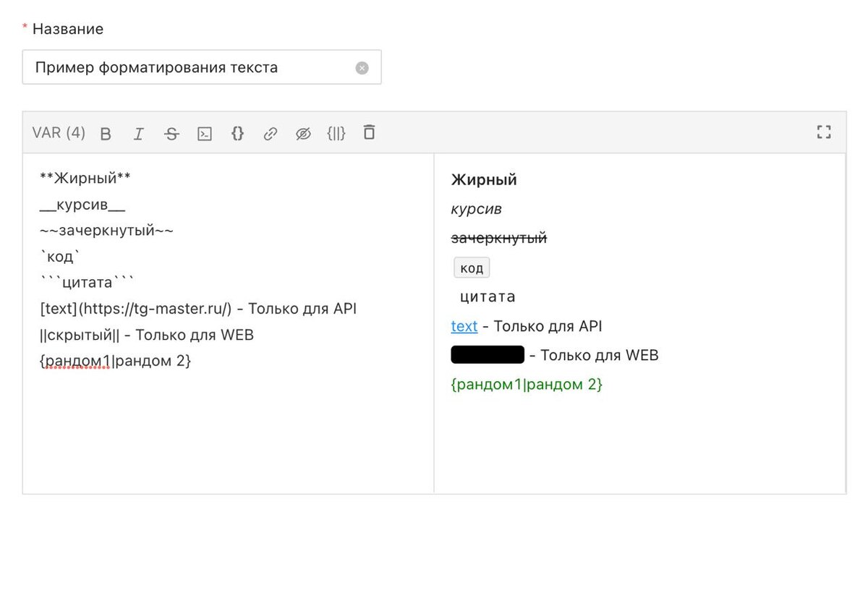Insert hidden spoiler text with crossed-eye icon

tap(303, 134)
